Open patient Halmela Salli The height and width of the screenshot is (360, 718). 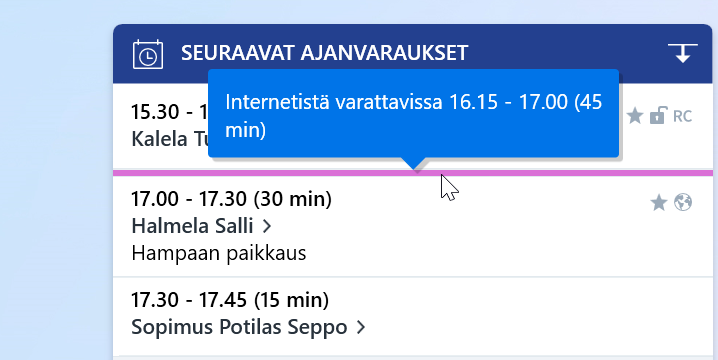point(192,226)
